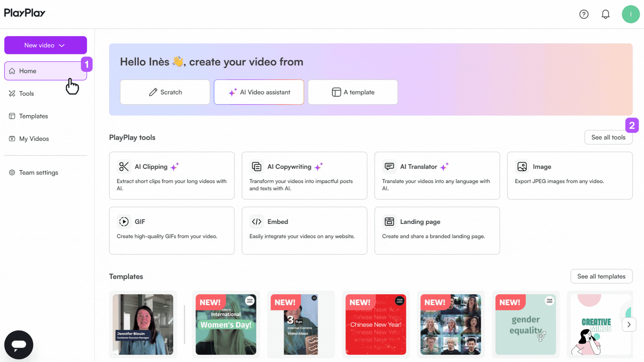Click the GIF play icon
The image size is (644, 362).
pos(124,222)
